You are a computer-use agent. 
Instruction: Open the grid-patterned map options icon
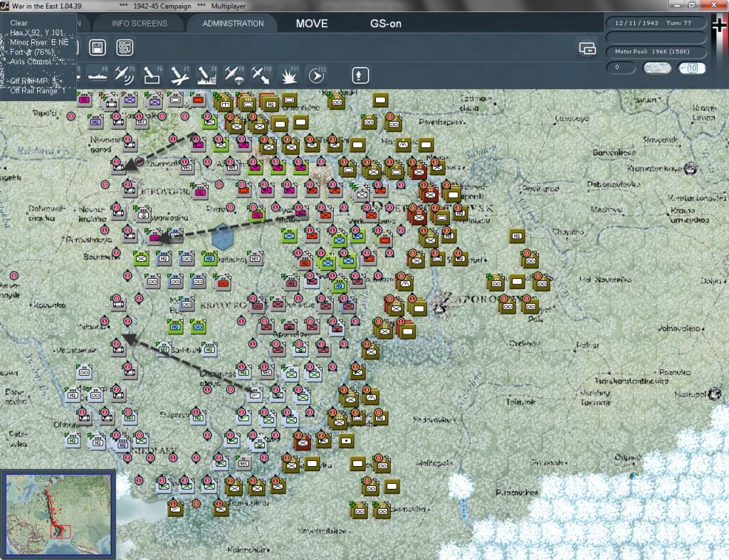pos(125,48)
